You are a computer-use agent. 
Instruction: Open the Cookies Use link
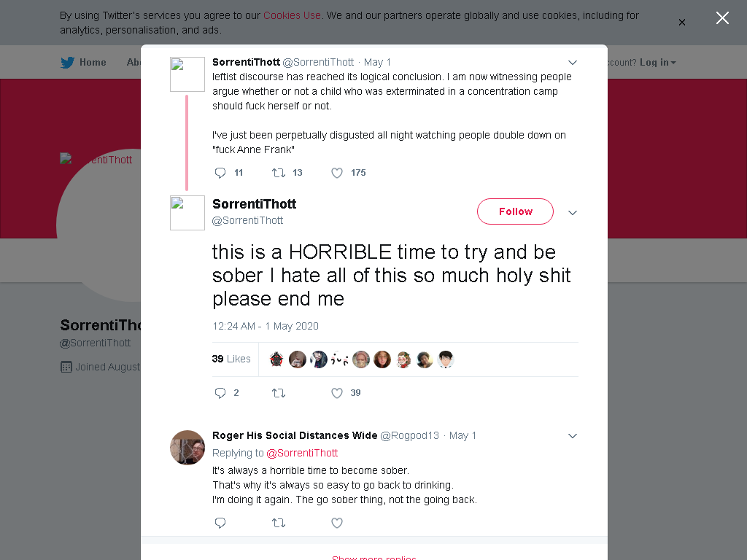coord(292,15)
